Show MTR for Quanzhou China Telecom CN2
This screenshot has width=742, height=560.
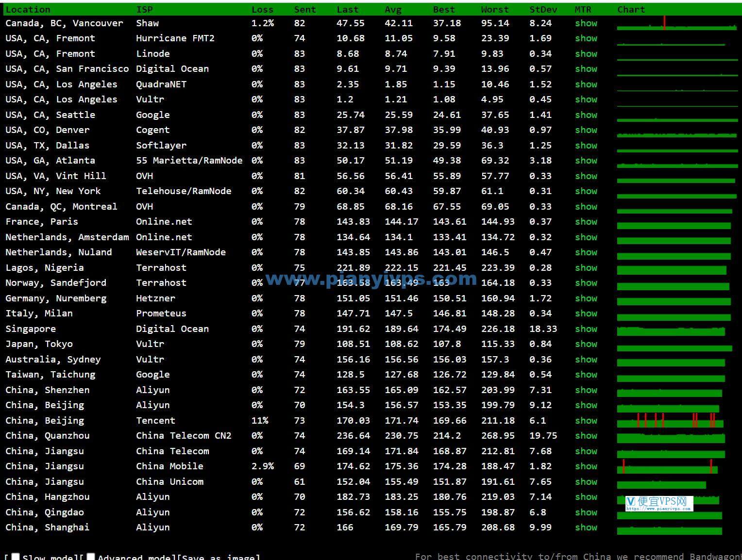[586, 436]
